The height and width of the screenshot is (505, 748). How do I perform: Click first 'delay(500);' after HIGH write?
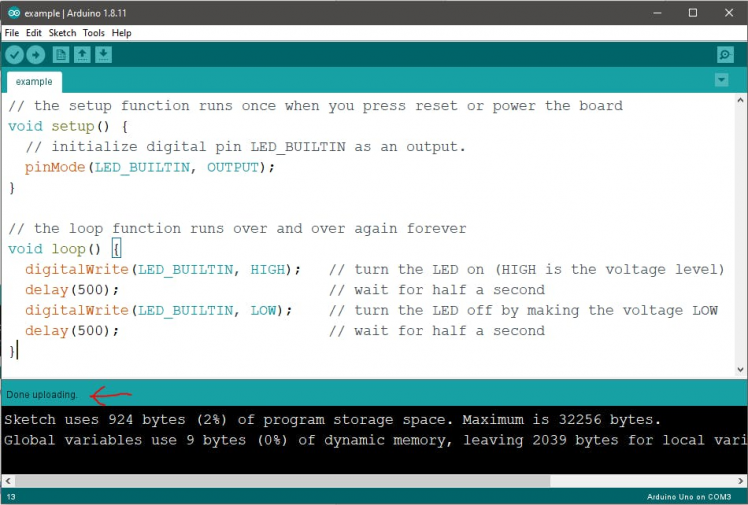72,290
